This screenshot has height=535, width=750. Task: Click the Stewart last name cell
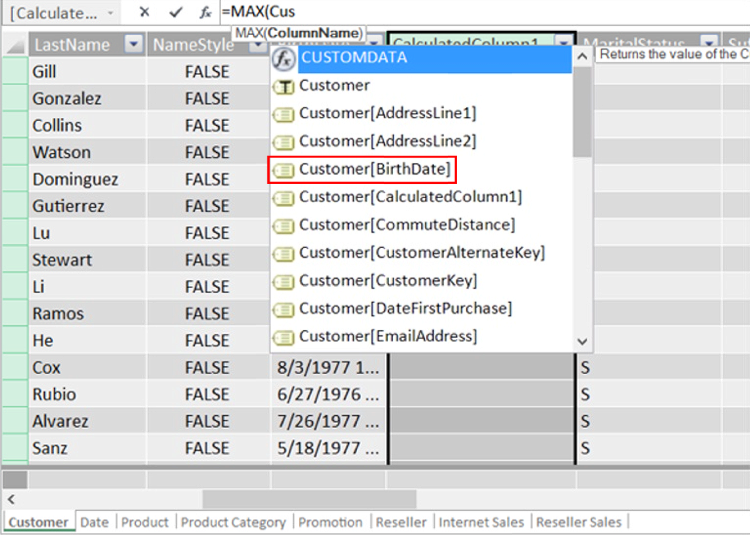(87, 260)
